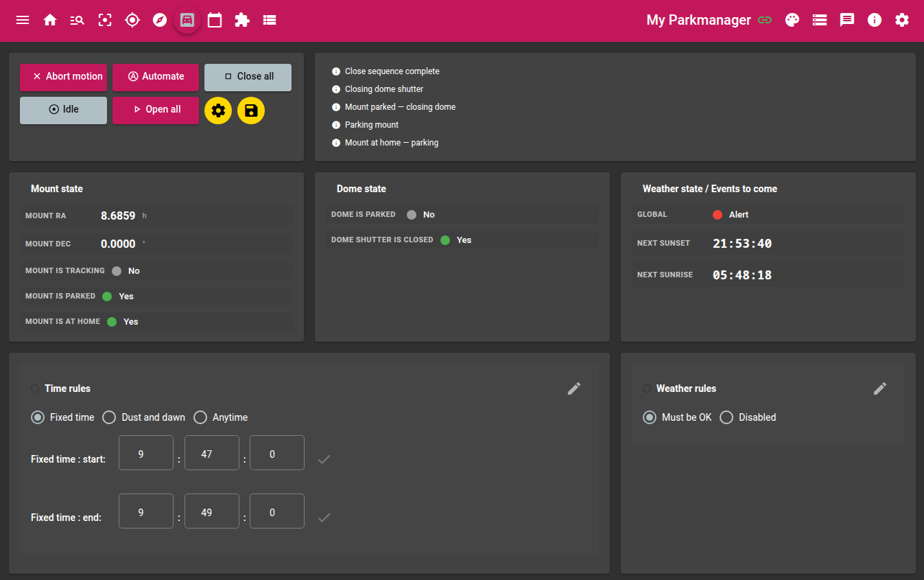This screenshot has height=580, width=924.
Task: Open the focus frame icon in top bar
Action: pyautogui.click(x=105, y=20)
